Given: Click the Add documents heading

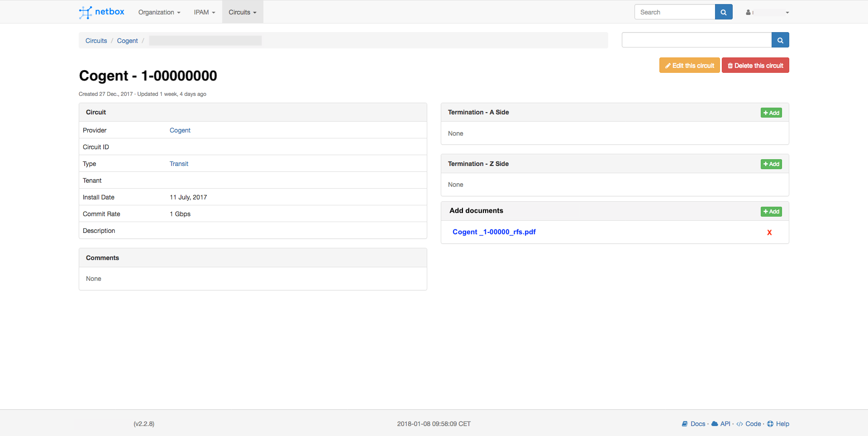Looking at the screenshot, I should (x=476, y=211).
